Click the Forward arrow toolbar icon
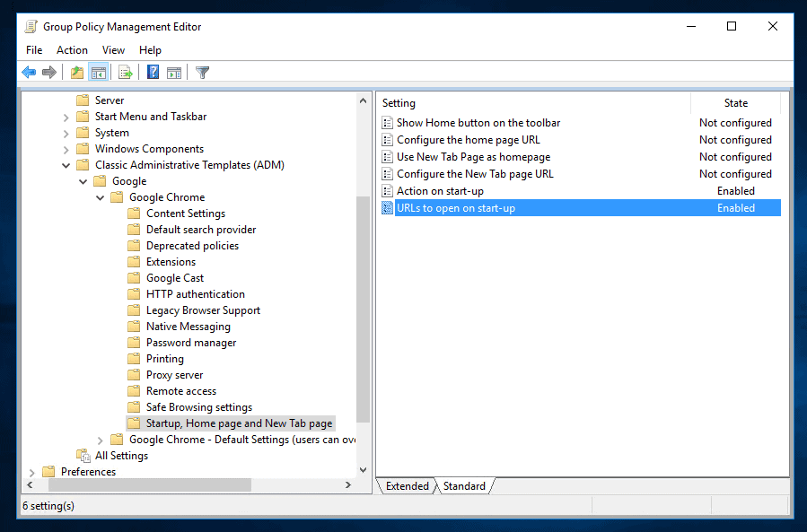Viewport: 807px width, 532px height. click(49, 73)
